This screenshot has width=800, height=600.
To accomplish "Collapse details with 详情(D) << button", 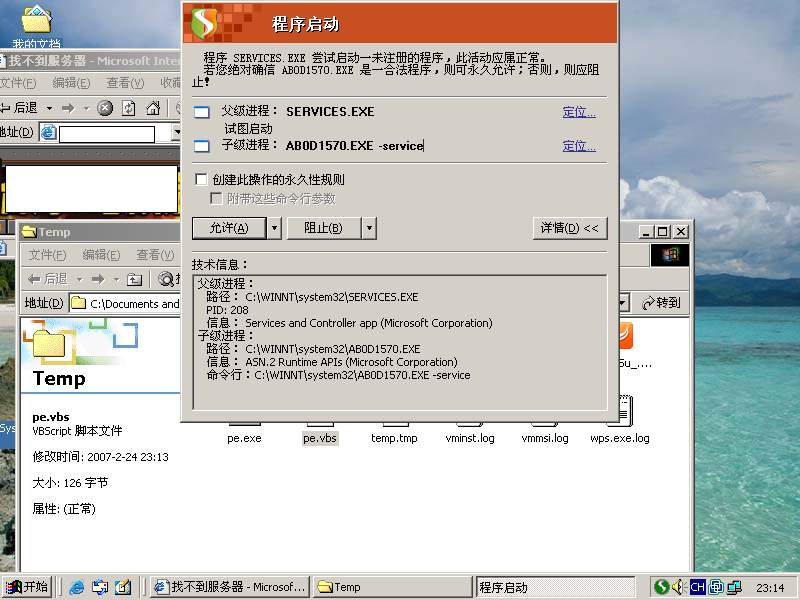I will coord(570,228).
